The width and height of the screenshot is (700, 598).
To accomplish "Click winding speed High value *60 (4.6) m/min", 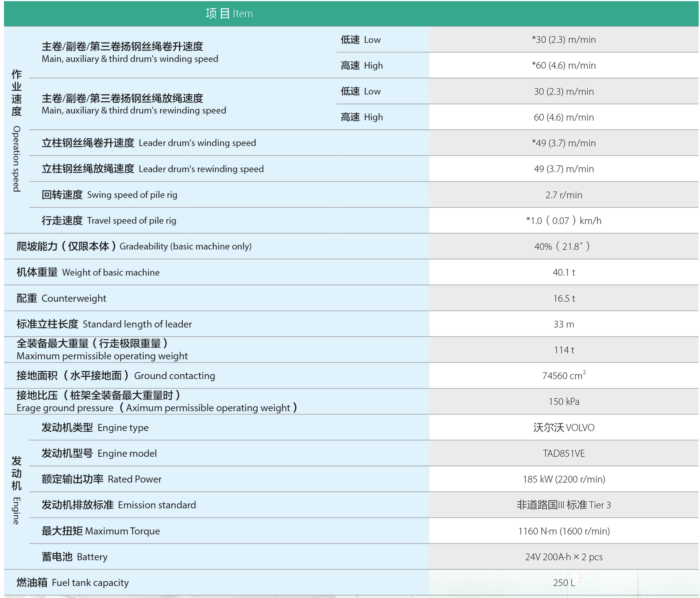I will point(563,65).
